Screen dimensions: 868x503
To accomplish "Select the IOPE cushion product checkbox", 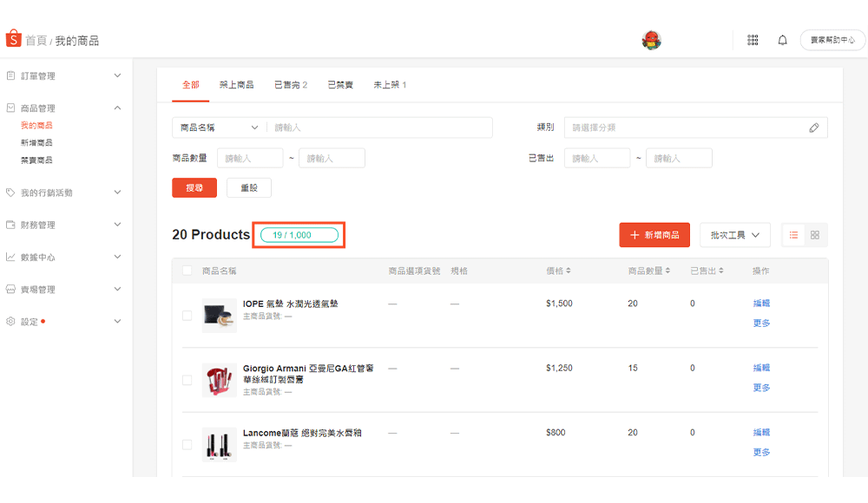I will (187, 316).
